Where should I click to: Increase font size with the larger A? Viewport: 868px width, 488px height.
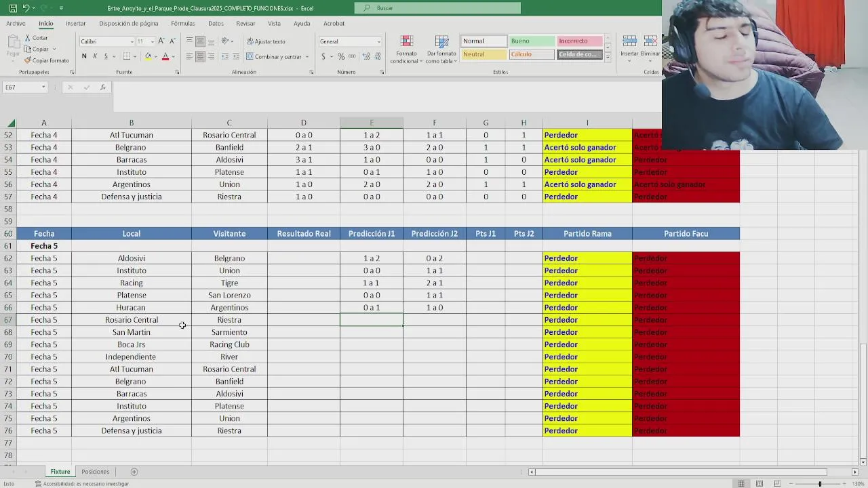[161, 41]
